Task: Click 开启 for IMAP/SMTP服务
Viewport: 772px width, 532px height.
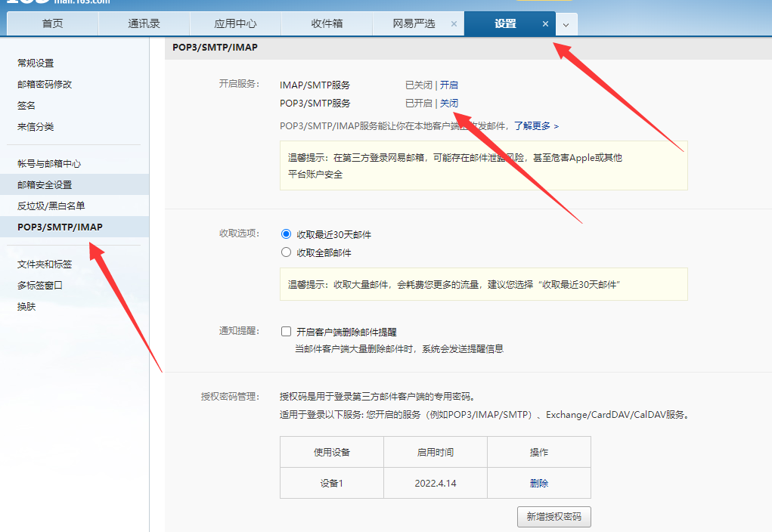Action: [x=449, y=85]
